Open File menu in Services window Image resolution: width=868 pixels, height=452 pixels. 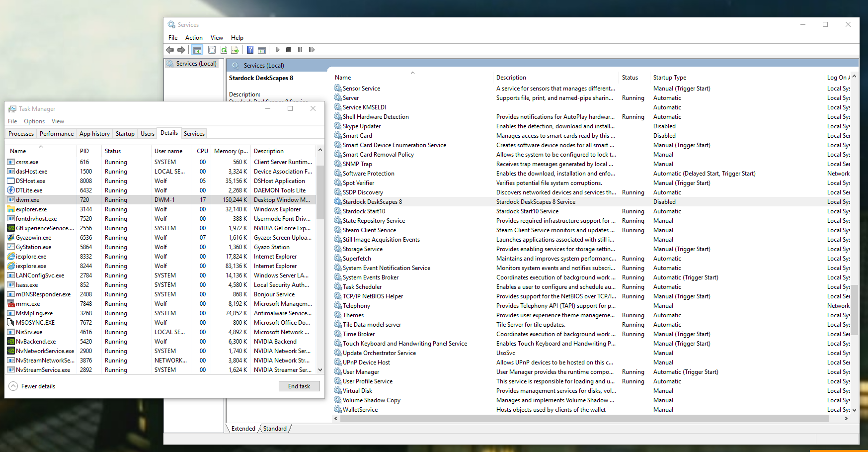tap(173, 38)
